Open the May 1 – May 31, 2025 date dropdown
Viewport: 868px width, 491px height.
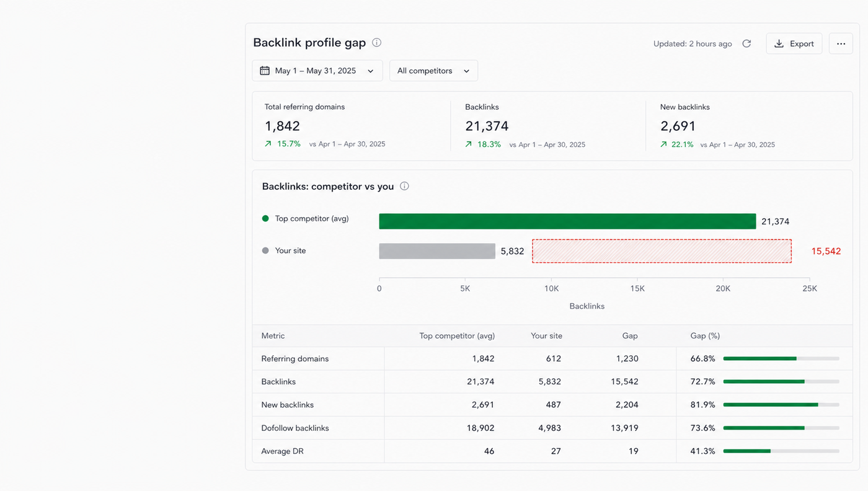point(317,71)
